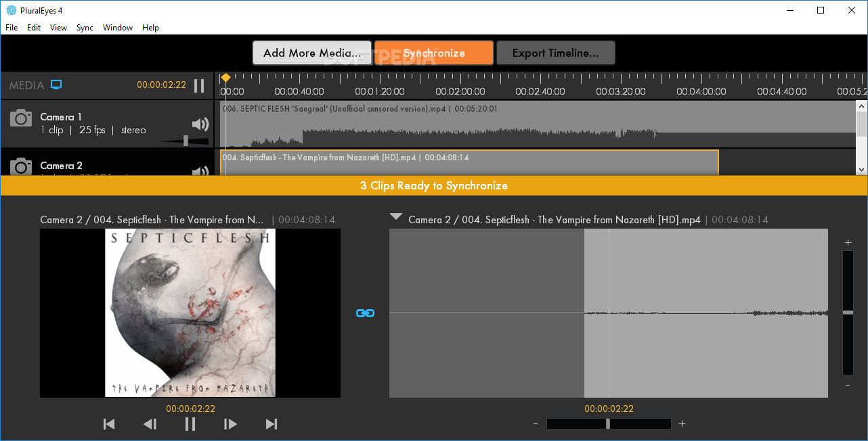This screenshot has width=868, height=441.
Task: Click the Camera 2 camera icon
Action: (21, 166)
